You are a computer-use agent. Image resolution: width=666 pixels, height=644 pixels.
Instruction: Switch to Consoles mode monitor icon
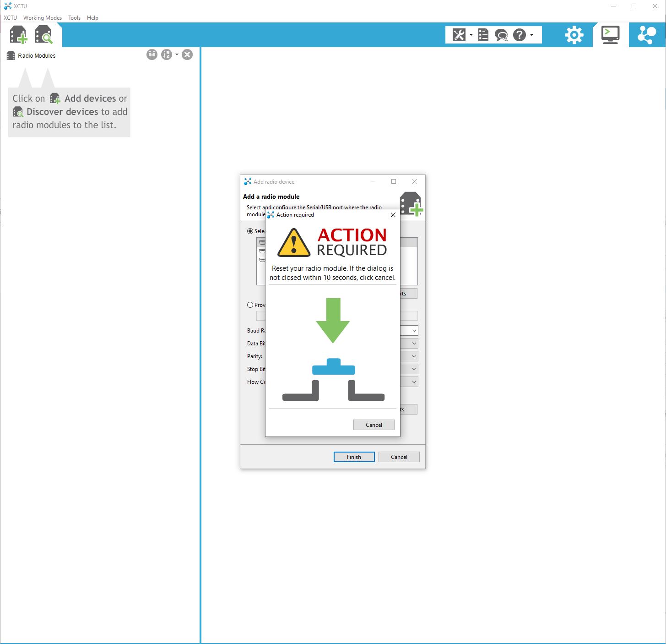[611, 35]
